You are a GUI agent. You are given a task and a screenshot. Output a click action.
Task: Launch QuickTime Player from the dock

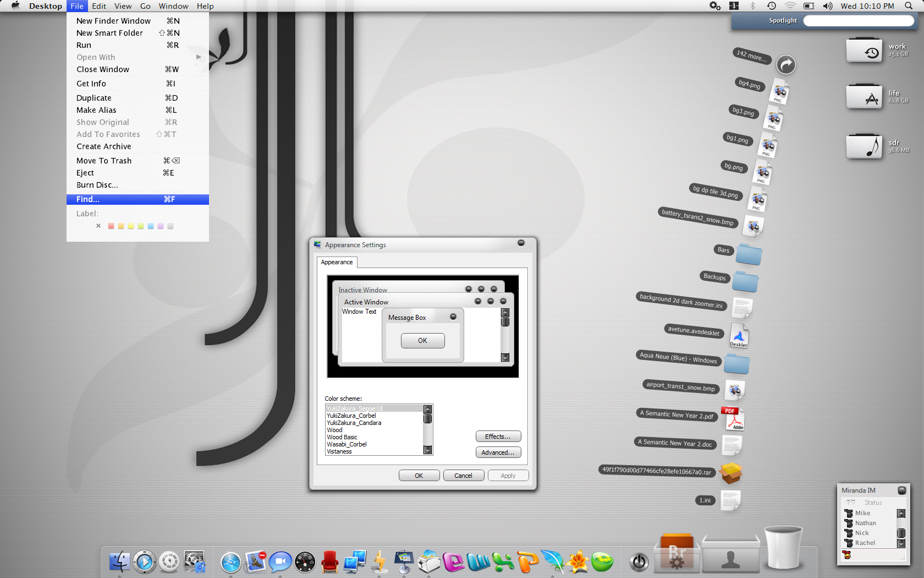click(x=144, y=561)
